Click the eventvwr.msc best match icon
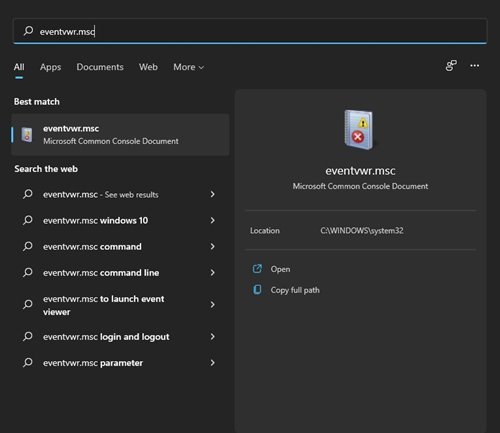This screenshot has width=500, height=433. point(27,135)
